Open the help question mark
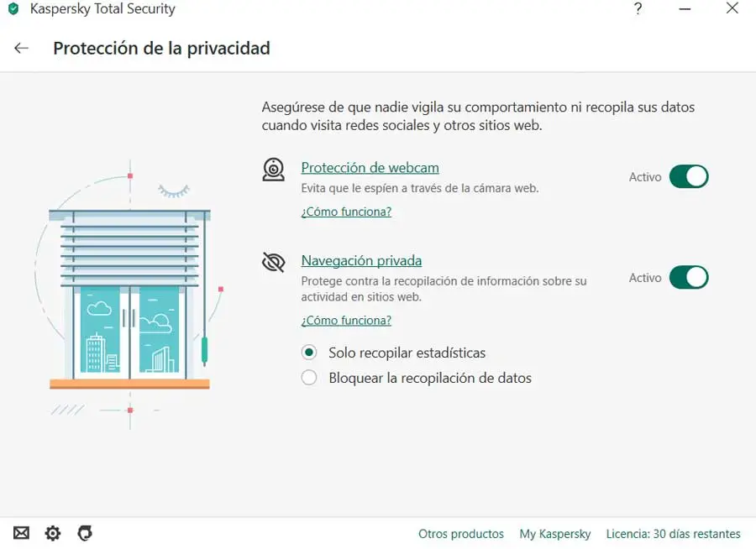 tap(638, 8)
